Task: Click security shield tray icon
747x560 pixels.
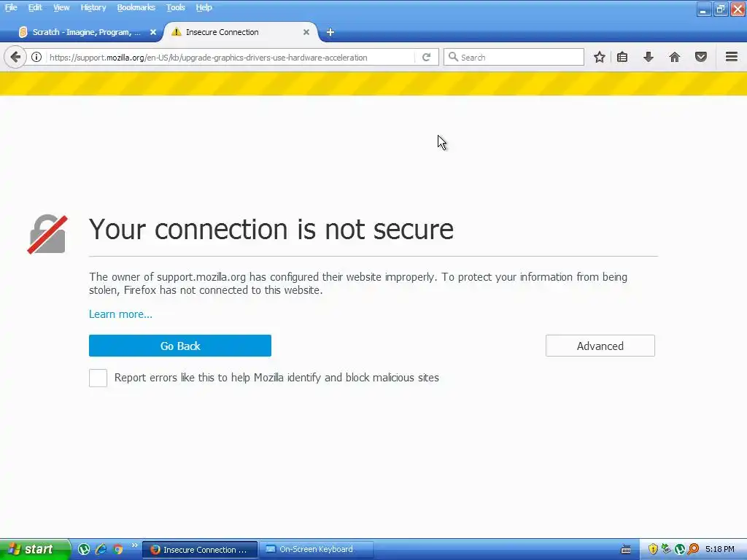Action: pos(653,550)
